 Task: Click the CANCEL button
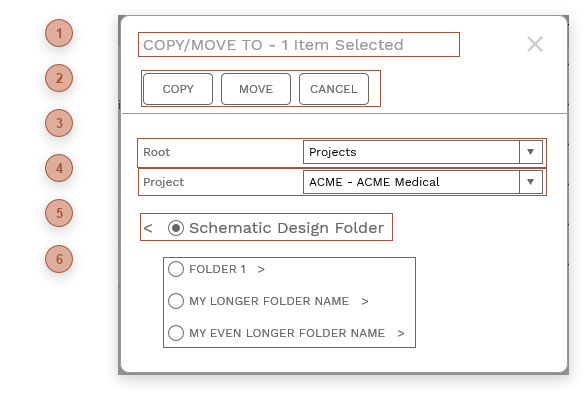tap(334, 89)
